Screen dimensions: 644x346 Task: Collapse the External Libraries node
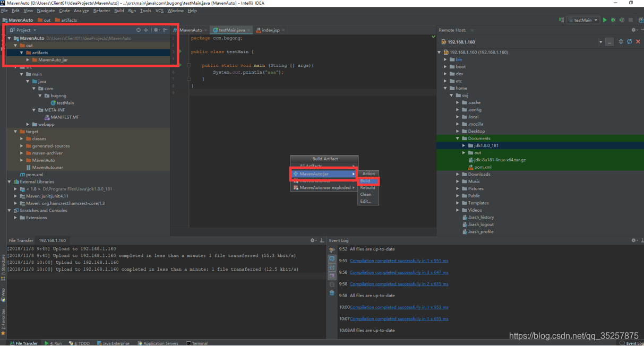click(x=10, y=181)
